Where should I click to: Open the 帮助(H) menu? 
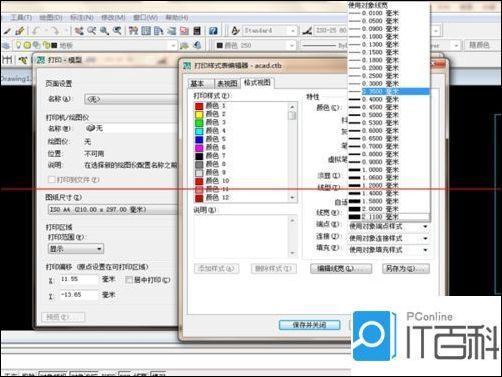tap(177, 17)
